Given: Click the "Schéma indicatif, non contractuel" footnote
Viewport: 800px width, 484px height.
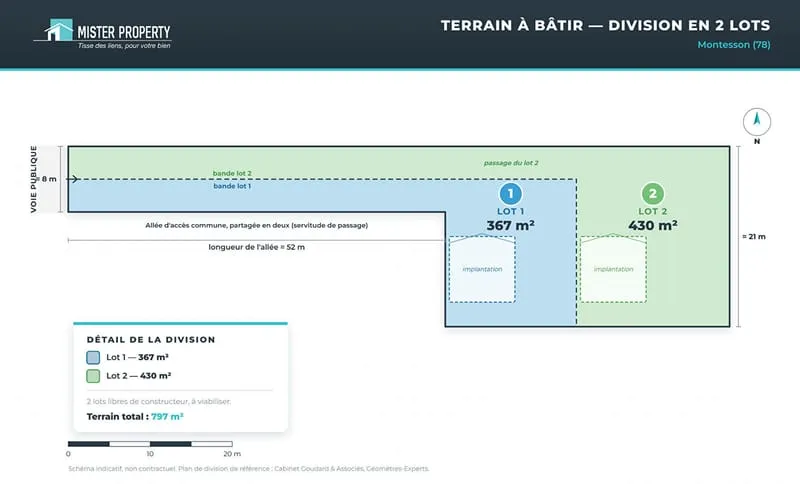Looking at the screenshot, I should point(248,469).
